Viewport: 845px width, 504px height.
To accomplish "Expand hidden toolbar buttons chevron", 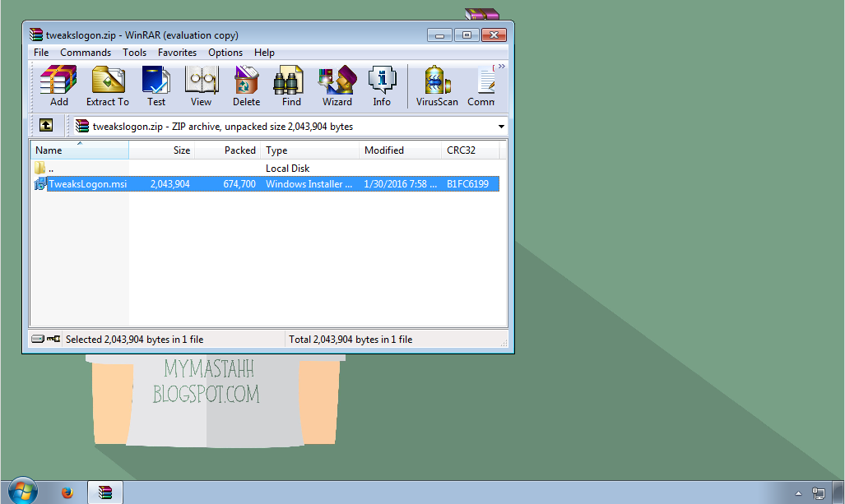I will pos(502,67).
